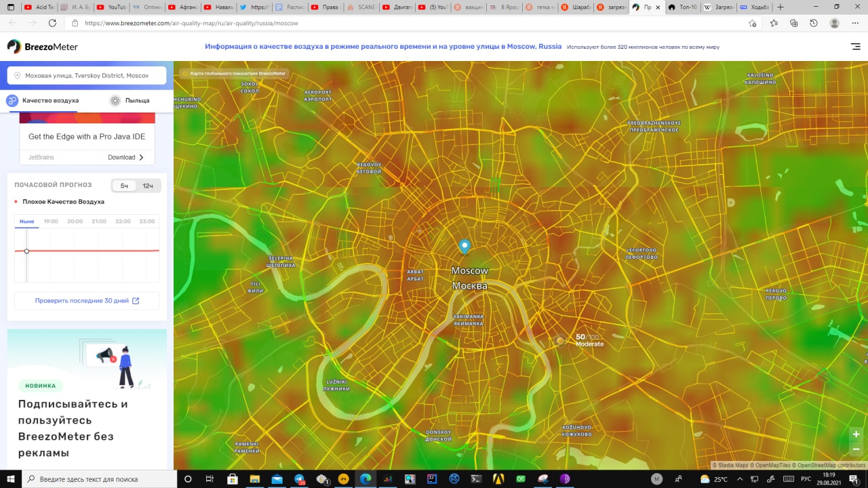Image resolution: width=868 pixels, height=488 pixels.
Task: Select the 12ч forecast toggle
Action: point(148,186)
